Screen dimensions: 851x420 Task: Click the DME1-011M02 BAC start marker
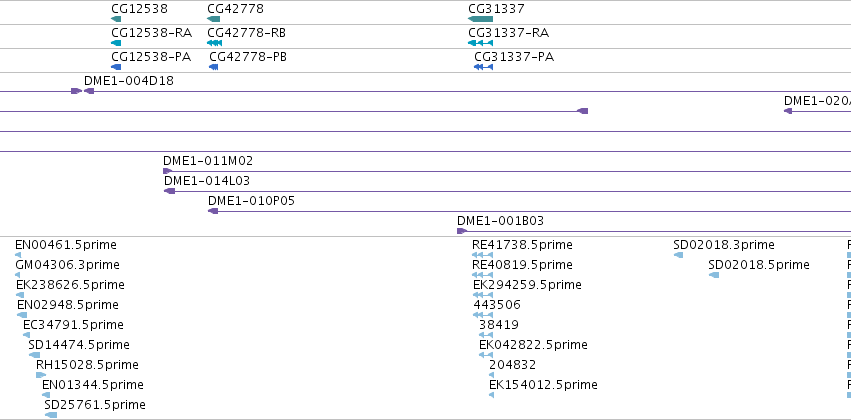167,171
